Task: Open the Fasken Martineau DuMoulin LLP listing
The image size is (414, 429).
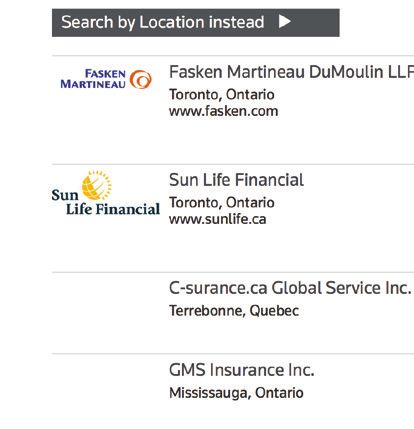Action: pos(291,72)
